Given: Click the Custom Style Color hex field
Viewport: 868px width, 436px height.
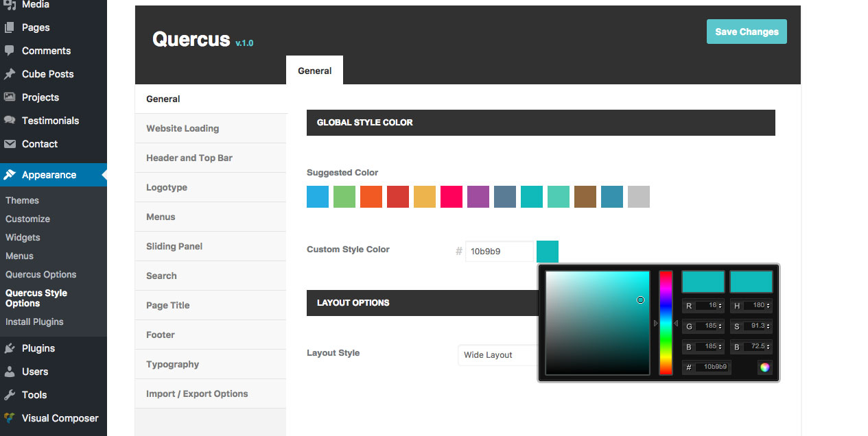Looking at the screenshot, I should click(x=499, y=252).
